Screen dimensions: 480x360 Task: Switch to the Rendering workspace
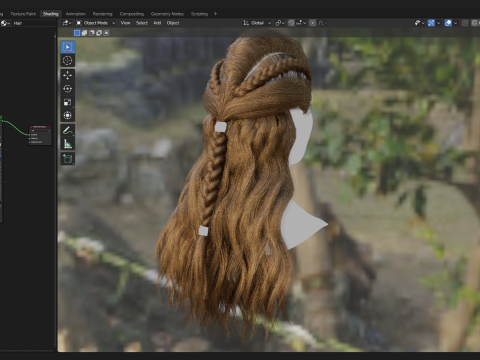[102, 14]
